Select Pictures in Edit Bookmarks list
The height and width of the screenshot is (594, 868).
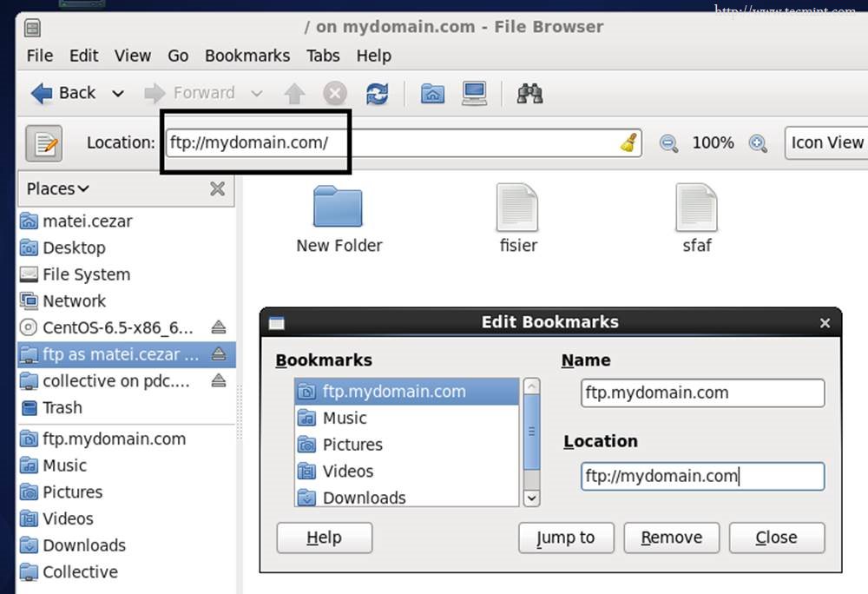coord(407,445)
